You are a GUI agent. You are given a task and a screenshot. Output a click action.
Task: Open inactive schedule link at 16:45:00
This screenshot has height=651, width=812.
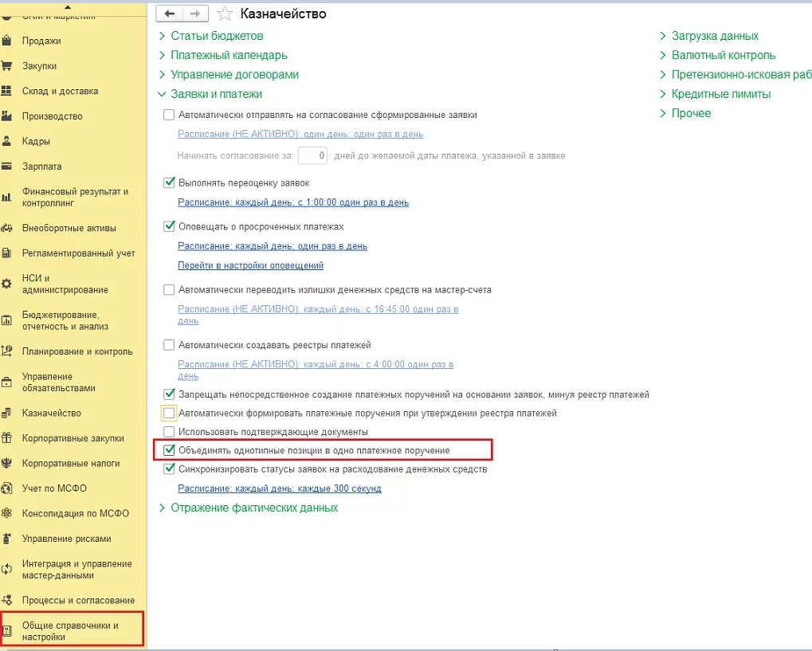[x=318, y=315]
